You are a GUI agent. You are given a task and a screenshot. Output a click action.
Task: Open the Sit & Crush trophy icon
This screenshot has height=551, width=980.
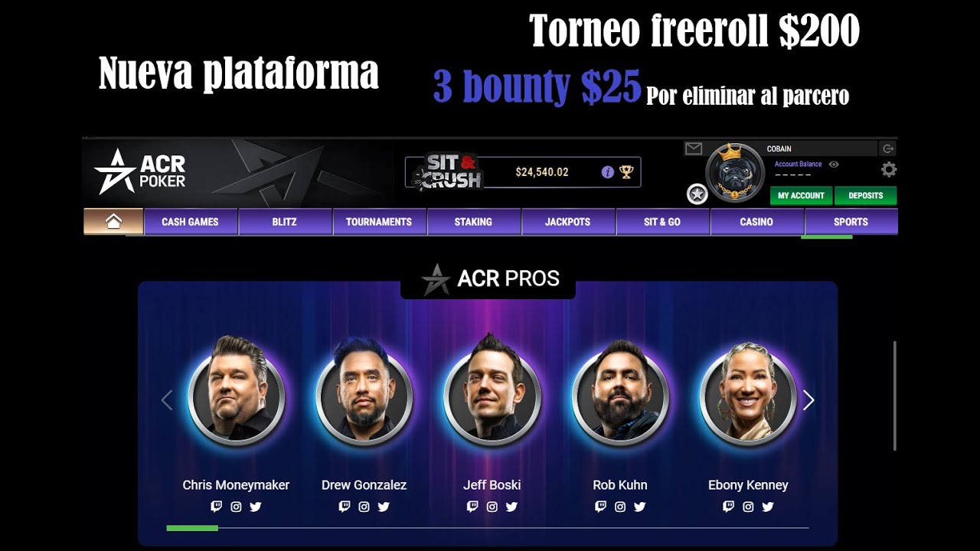coord(626,172)
